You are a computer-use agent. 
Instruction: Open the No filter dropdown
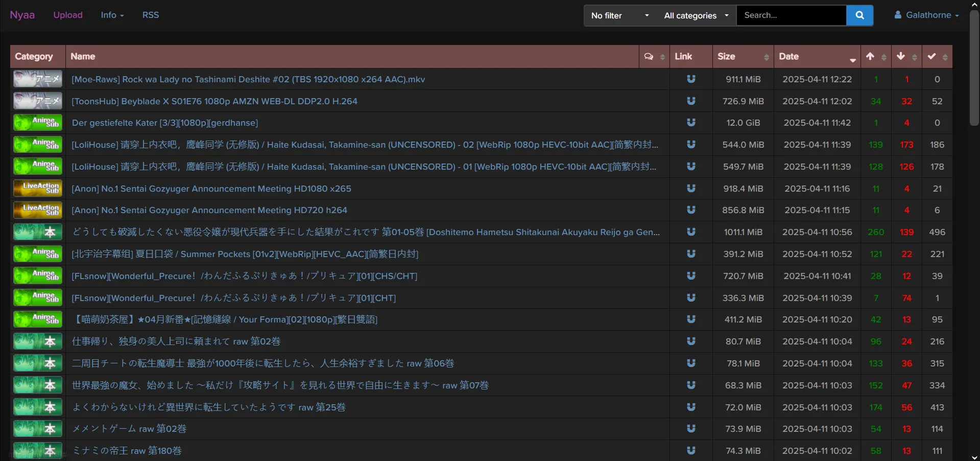[x=620, y=15]
